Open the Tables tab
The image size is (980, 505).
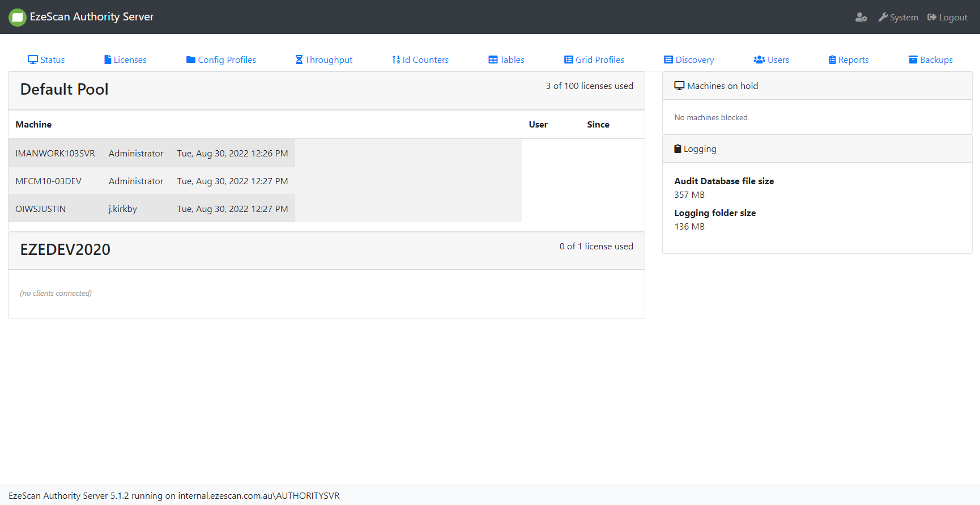[506, 60]
